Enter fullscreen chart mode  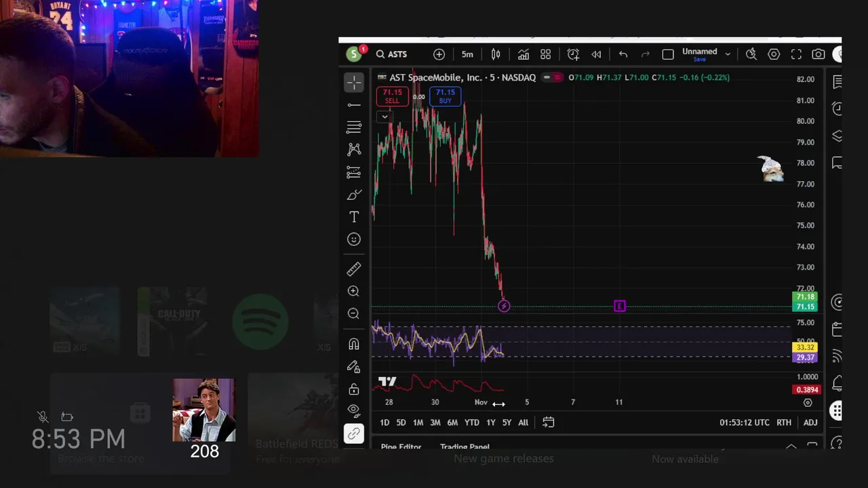pyautogui.click(x=797, y=54)
